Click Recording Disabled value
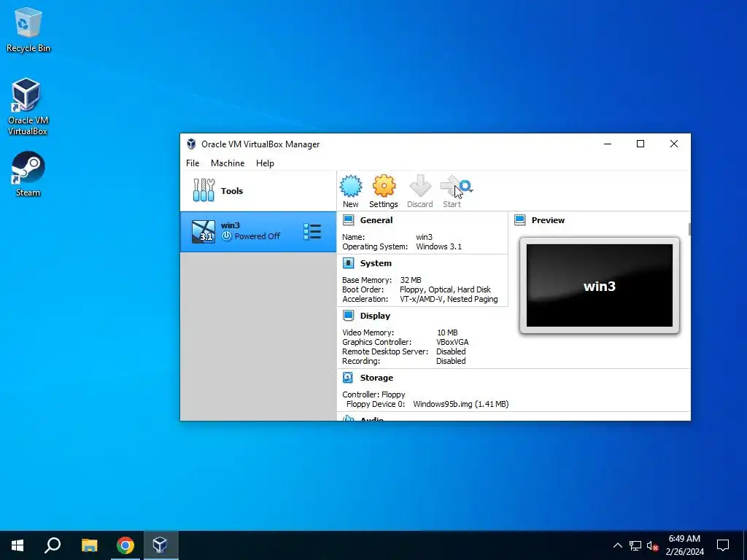Viewport: 747px width, 560px height. (451, 361)
